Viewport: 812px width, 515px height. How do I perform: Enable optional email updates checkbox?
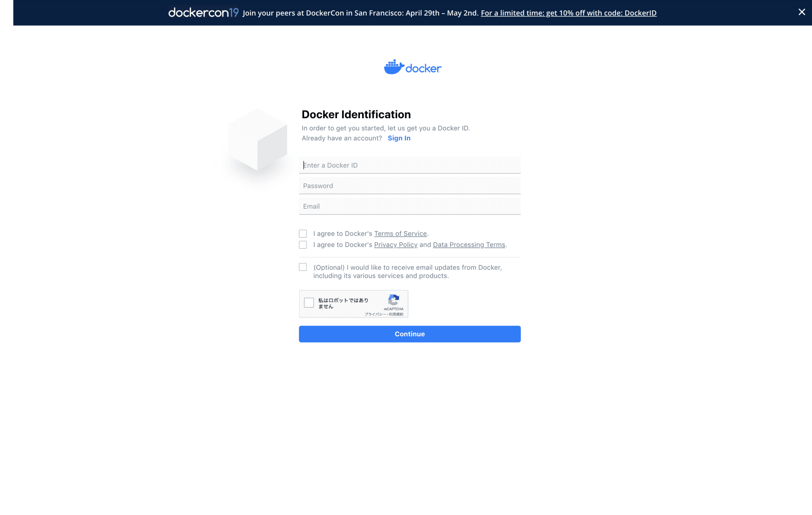click(303, 267)
